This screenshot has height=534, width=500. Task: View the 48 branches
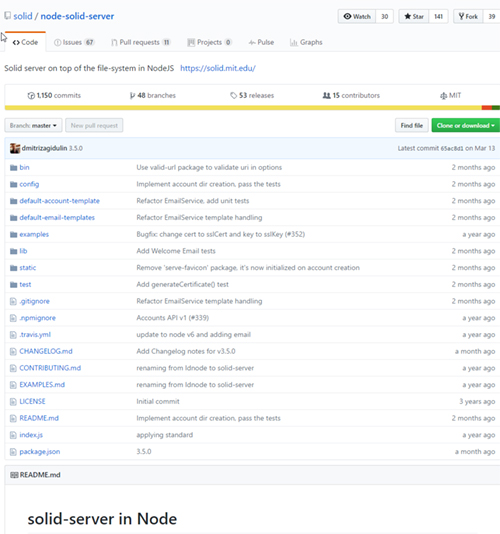tap(153, 95)
